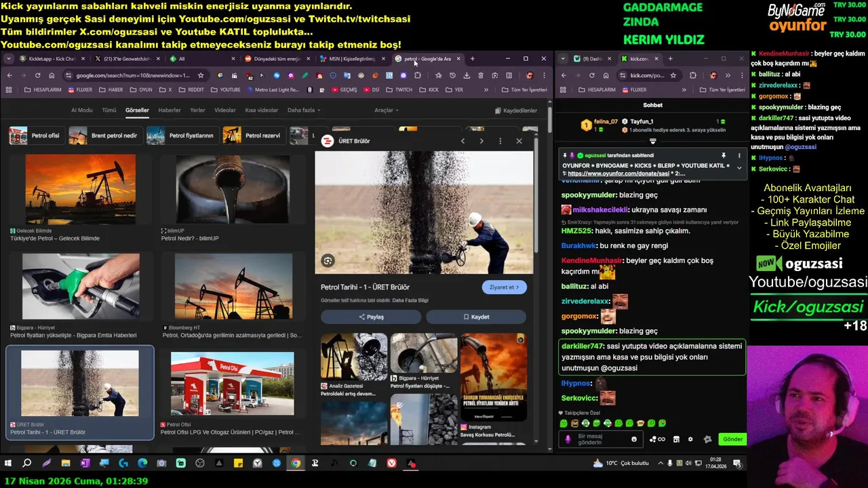Expand the Daha fazla dropdown

pos(303,110)
